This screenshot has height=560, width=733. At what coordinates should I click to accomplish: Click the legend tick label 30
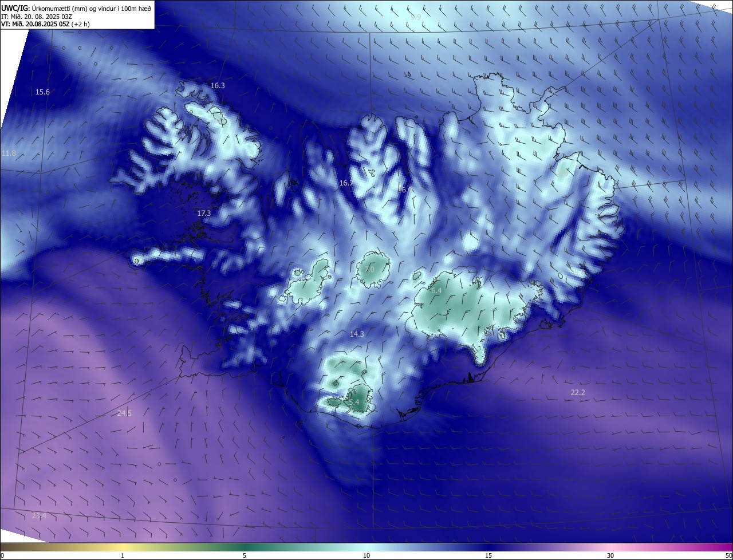click(x=610, y=555)
